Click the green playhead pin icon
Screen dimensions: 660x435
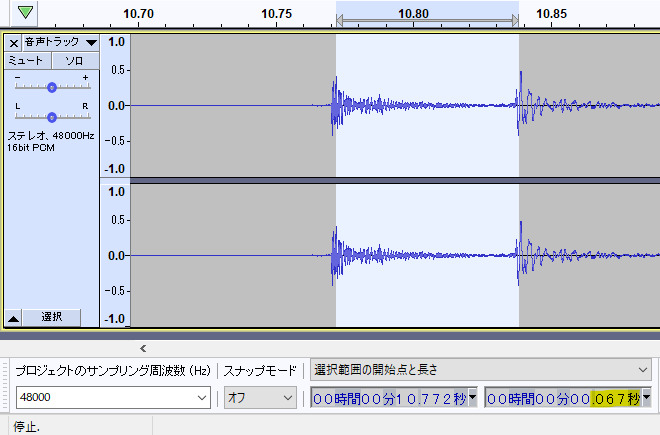tap(25, 13)
